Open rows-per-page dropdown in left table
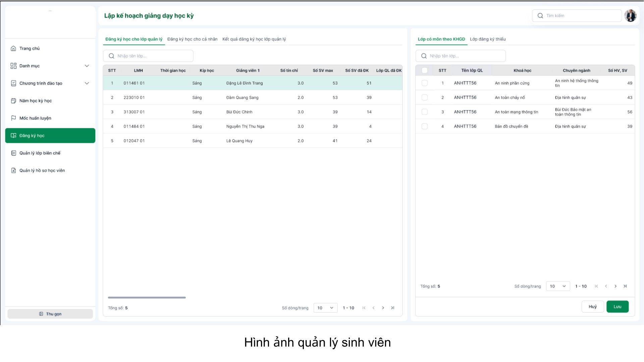644x362 pixels. pyautogui.click(x=325, y=308)
